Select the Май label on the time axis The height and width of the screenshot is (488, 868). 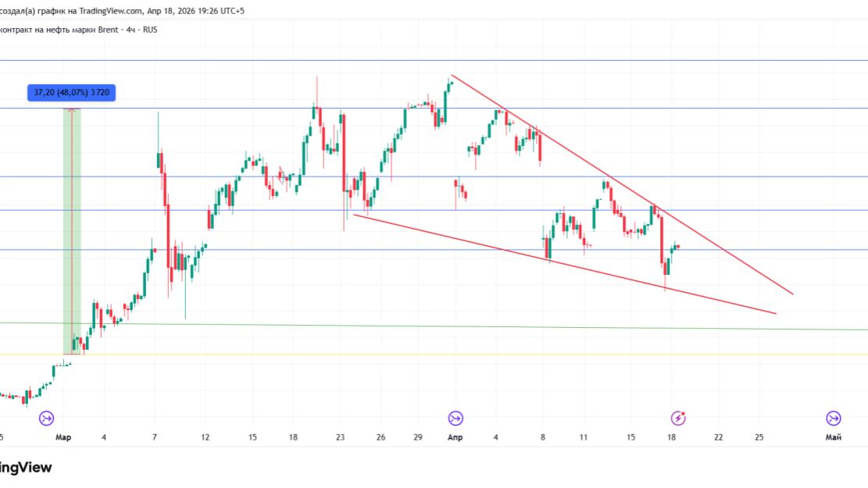click(833, 438)
